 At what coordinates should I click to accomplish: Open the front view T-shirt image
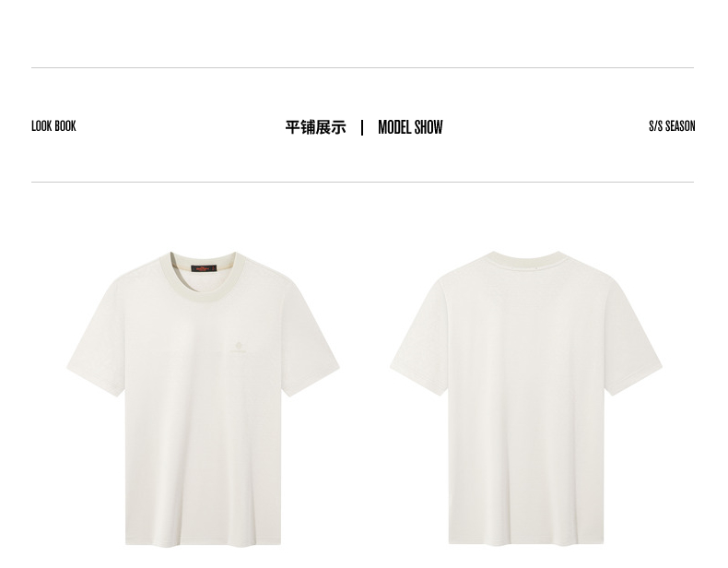(x=203, y=399)
